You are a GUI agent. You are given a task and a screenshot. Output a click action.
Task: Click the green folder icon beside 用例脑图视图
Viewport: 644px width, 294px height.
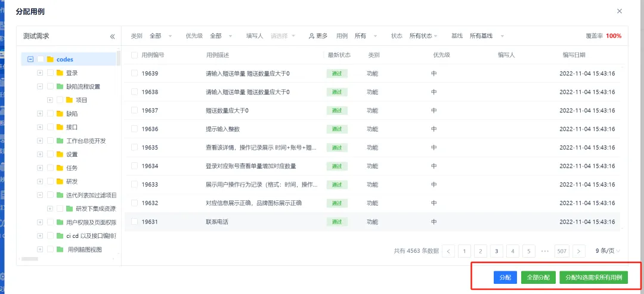click(60, 249)
